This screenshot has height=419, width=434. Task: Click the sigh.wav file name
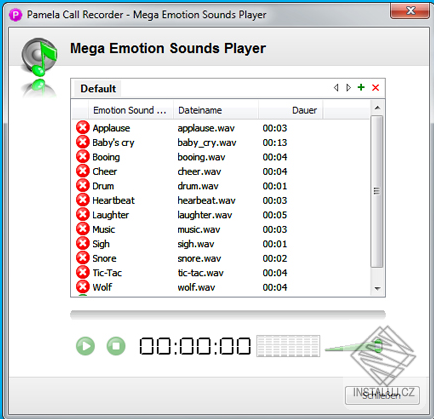click(x=196, y=244)
